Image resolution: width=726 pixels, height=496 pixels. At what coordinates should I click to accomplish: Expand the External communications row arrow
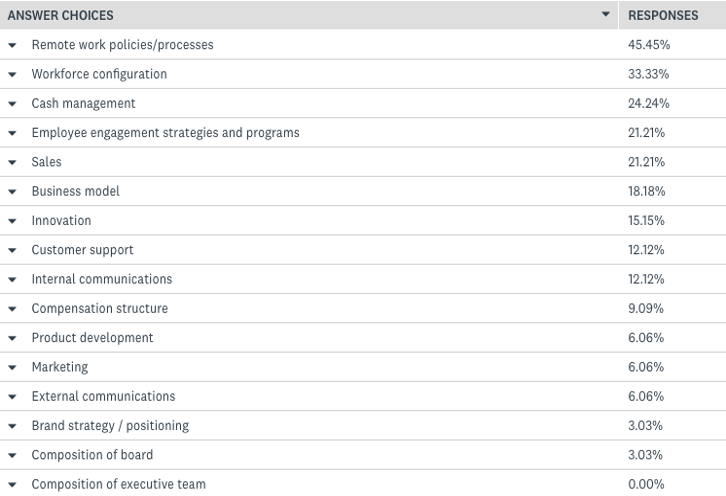click(12, 397)
